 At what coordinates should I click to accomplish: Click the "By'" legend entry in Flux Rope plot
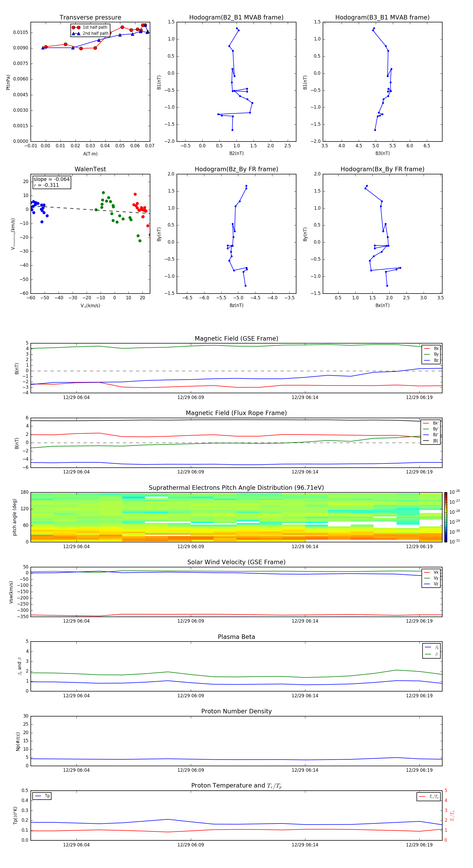pyautogui.click(x=431, y=429)
